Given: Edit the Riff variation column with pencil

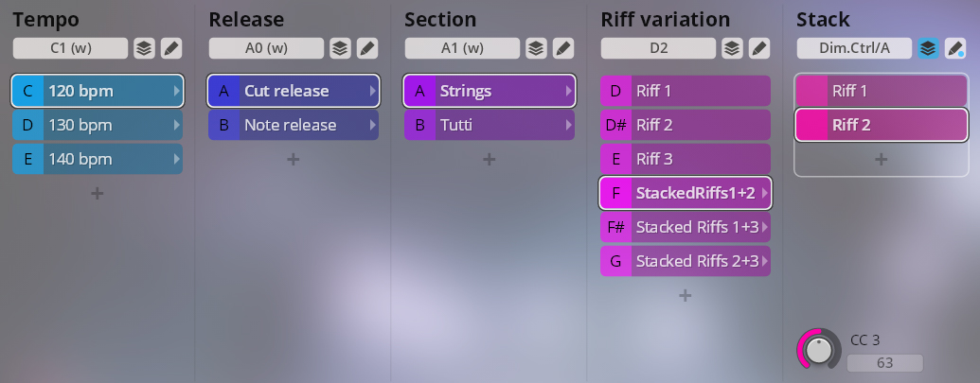Looking at the screenshot, I should pos(759,48).
